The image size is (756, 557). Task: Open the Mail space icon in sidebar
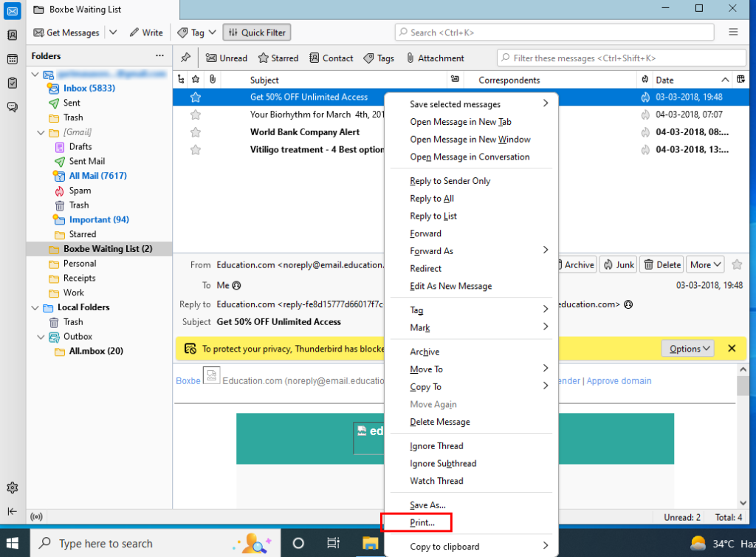(x=12, y=10)
